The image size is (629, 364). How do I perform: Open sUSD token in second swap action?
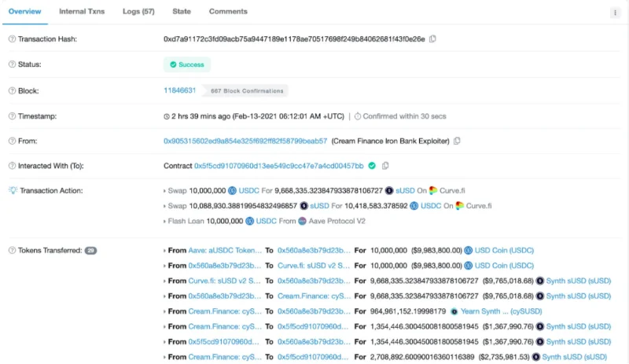click(319, 206)
